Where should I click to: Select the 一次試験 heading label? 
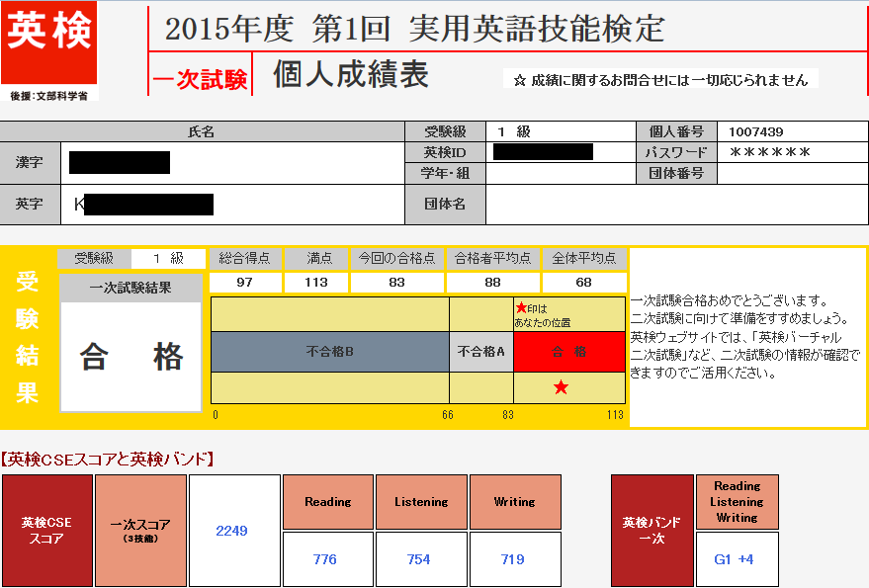click(200, 79)
